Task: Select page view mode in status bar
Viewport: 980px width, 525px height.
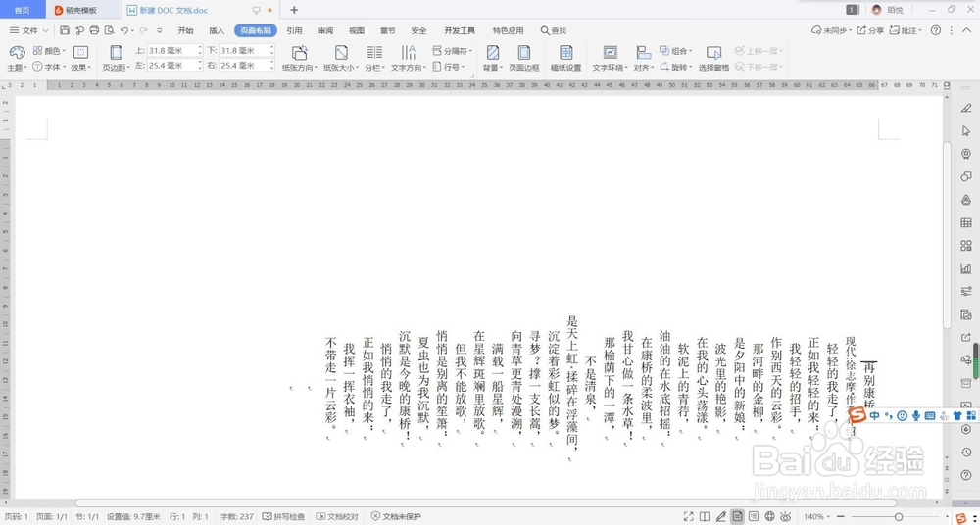Action: pos(738,517)
